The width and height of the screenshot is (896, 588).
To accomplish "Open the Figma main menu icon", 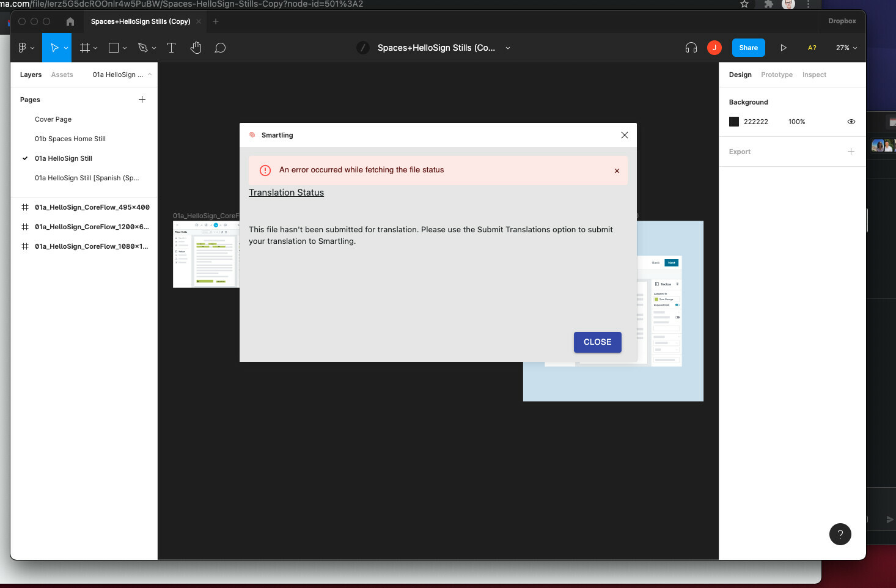I will [x=23, y=48].
